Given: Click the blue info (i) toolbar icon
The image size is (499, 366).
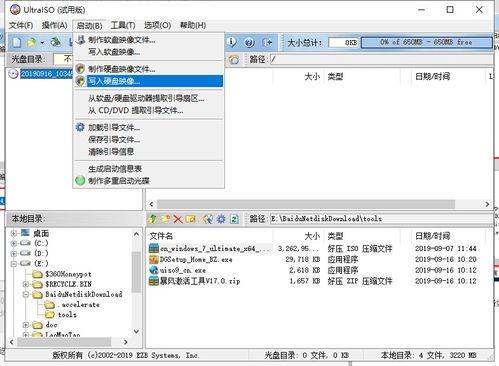Looking at the screenshot, I should click(x=232, y=42).
